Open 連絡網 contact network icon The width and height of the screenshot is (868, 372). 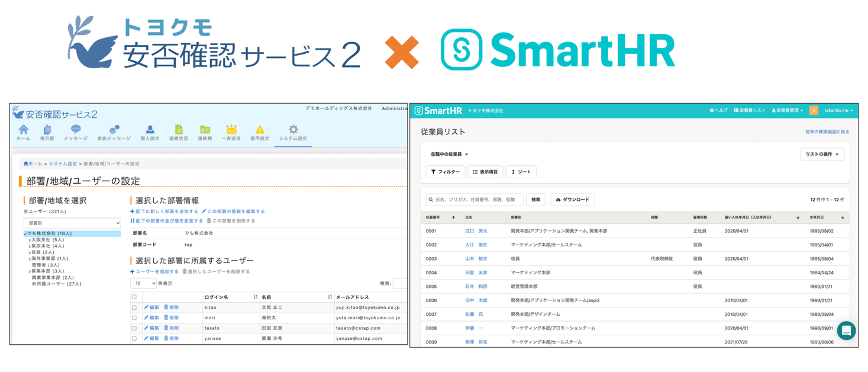[205, 129]
